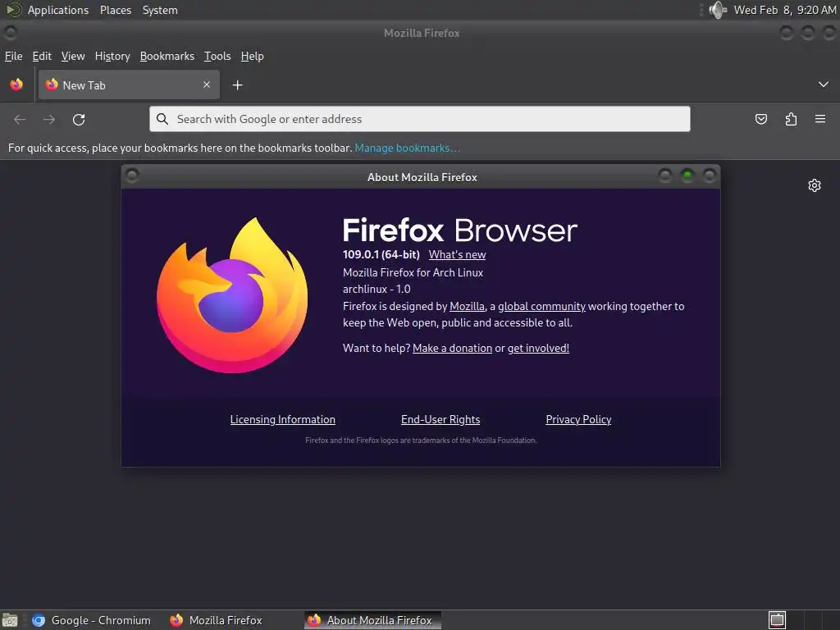Open the History menu
The width and height of the screenshot is (840, 630).
112,57
